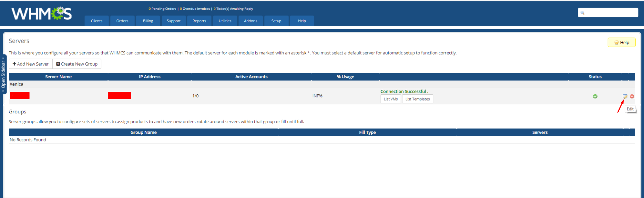Click Create New Group button
Image resolution: width=644 pixels, height=198 pixels.
[77, 64]
